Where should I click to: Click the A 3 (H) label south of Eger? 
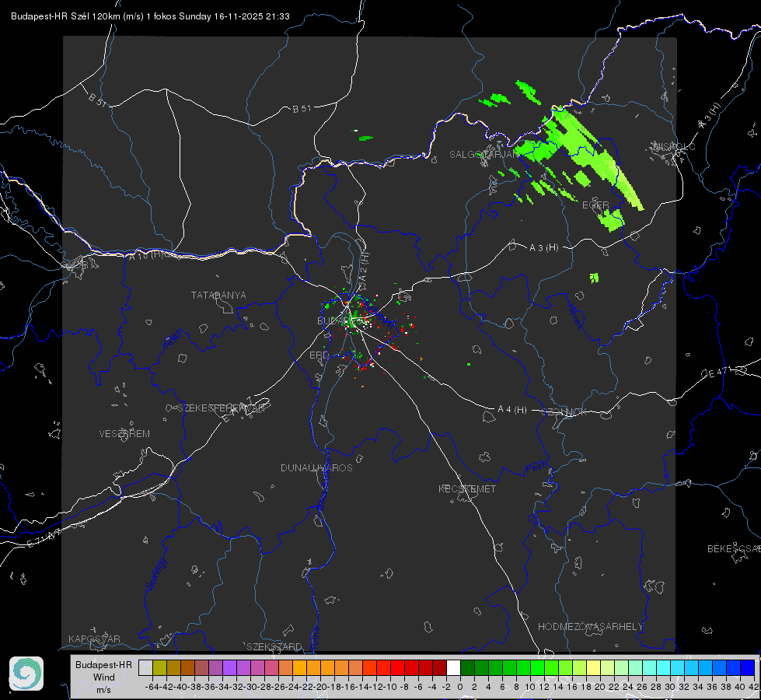pos(543,248)
